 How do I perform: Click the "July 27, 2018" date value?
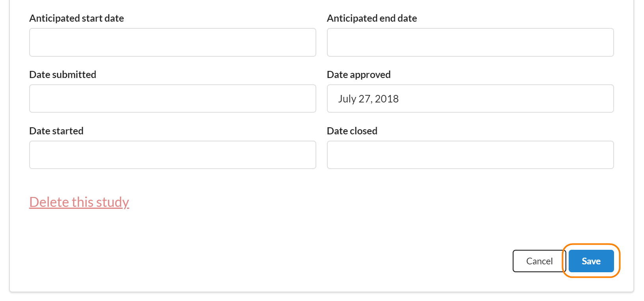coord(368,99)
